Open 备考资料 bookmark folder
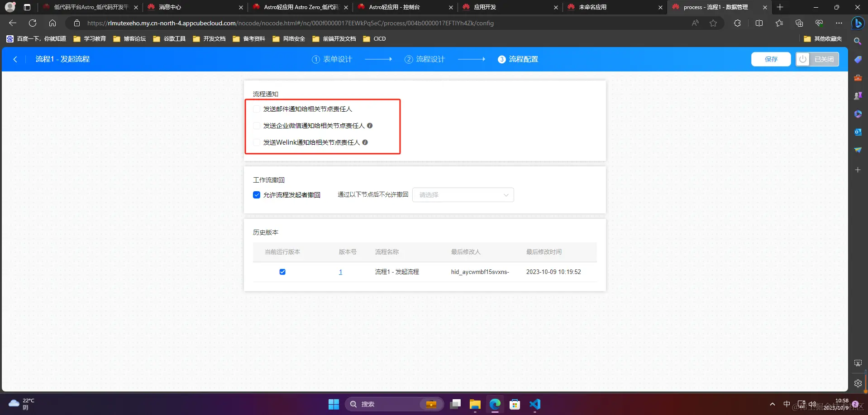The width and height of the screenshot is (868, 415). (x=249, y=39)
